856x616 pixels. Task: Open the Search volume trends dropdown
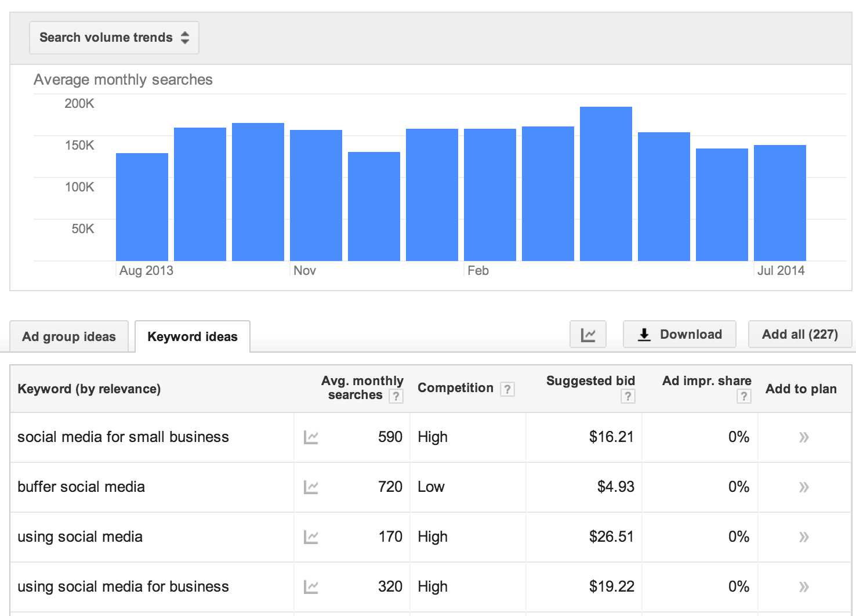click(114, 38)
